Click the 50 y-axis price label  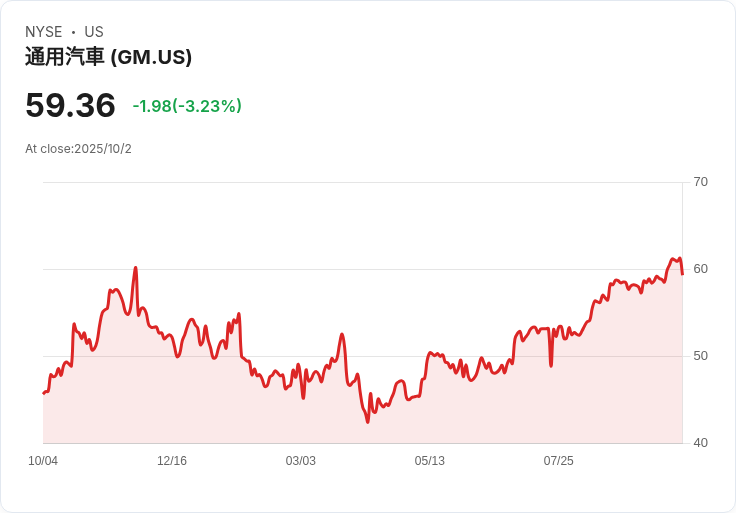pyautogui.click(x=700, y=356)
